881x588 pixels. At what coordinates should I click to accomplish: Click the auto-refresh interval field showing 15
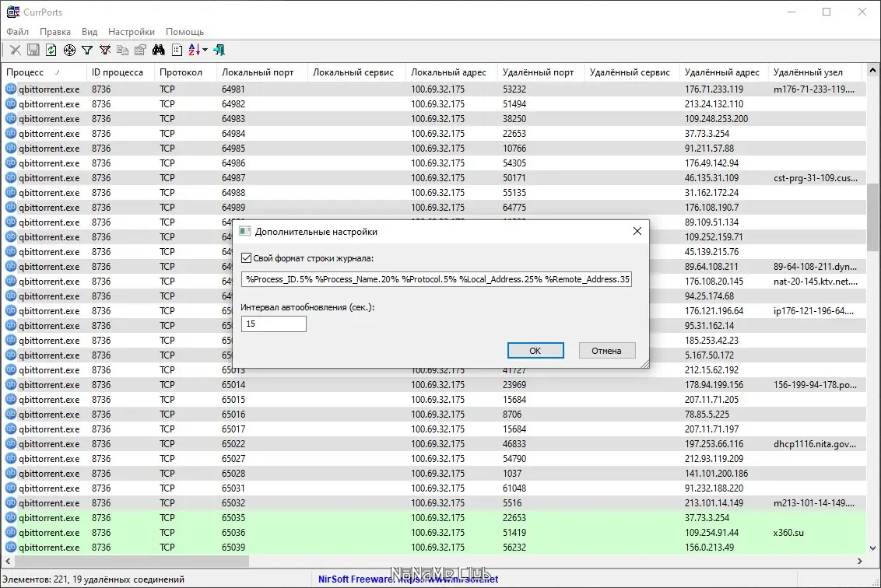click(274, 324)
